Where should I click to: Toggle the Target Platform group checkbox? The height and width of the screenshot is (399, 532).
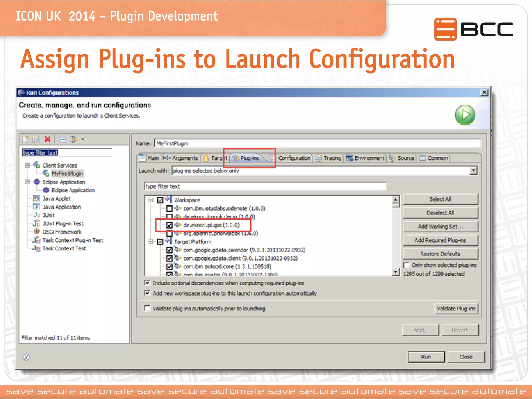tap(160, 242)
